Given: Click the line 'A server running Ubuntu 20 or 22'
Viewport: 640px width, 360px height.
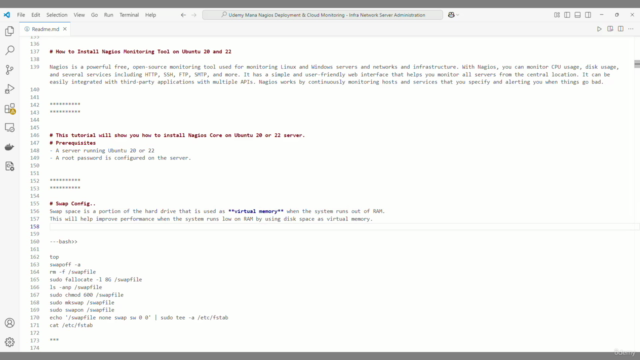Looking at the screenshot, I should 102,151.
